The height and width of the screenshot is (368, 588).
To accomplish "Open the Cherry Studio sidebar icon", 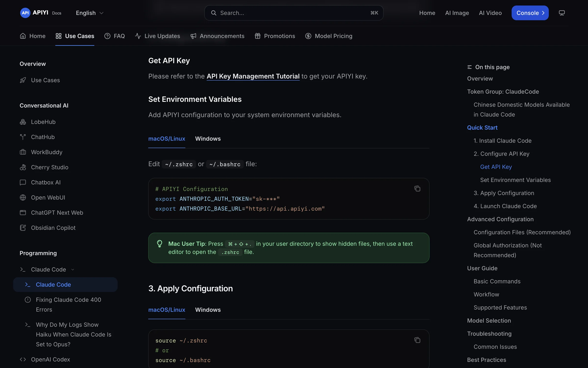I will click(x=23, y=167).
